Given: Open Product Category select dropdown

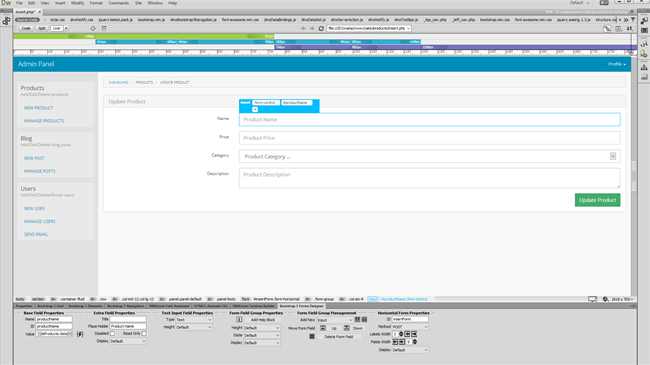Looking at the screenshot, I should [x=429, y=156].
